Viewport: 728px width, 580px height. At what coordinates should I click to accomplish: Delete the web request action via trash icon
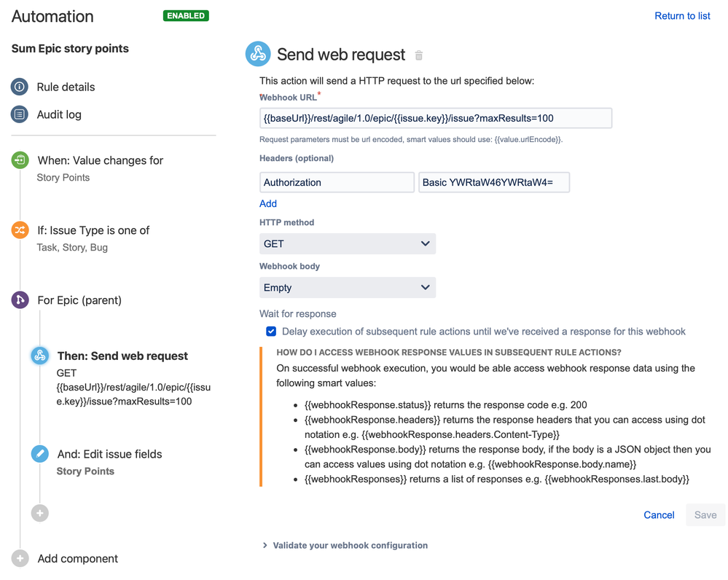[x=420, y=54]
